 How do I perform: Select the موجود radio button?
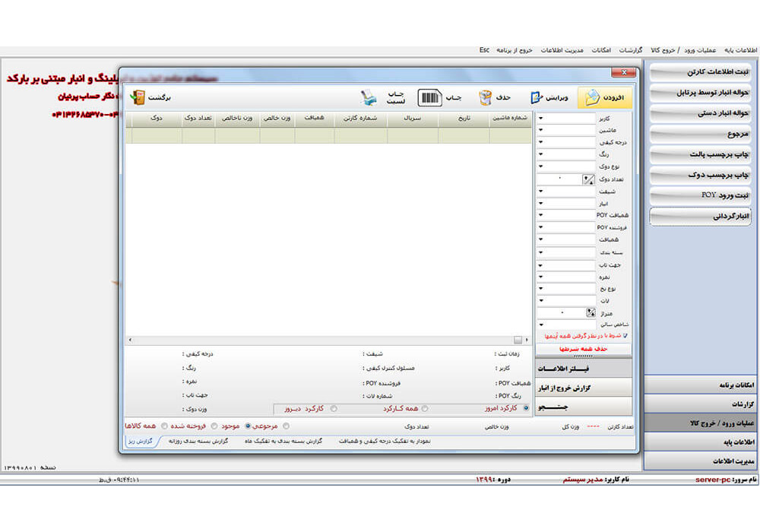coord(248,426)
